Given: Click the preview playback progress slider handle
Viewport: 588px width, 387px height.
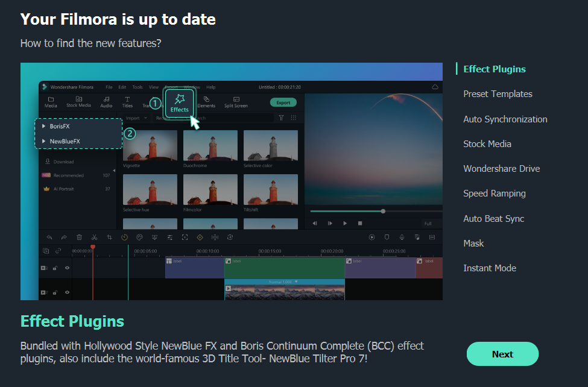Looking at the screenshot, I should coord(383,211).
